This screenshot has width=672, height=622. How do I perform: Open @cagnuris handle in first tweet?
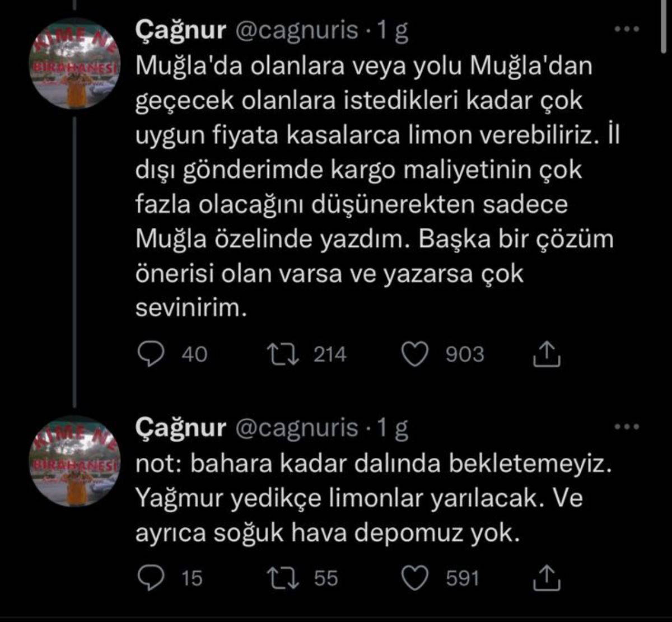(x=295, y=31)
